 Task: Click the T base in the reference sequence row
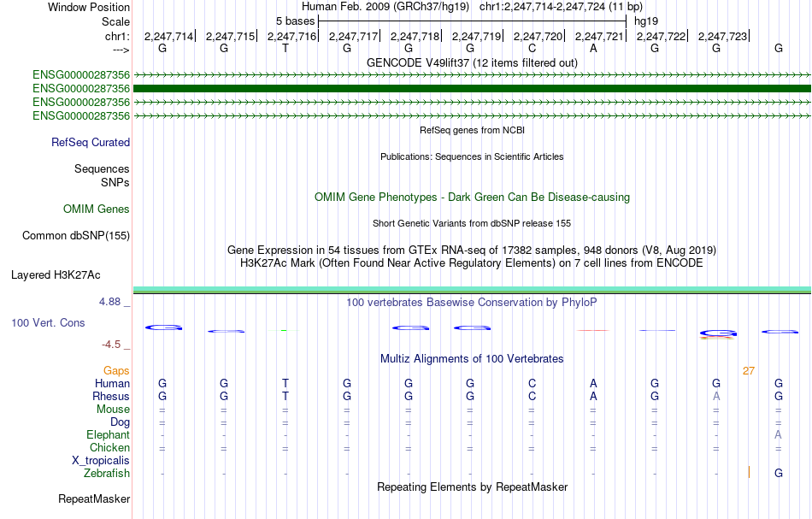tap(285, 48)
